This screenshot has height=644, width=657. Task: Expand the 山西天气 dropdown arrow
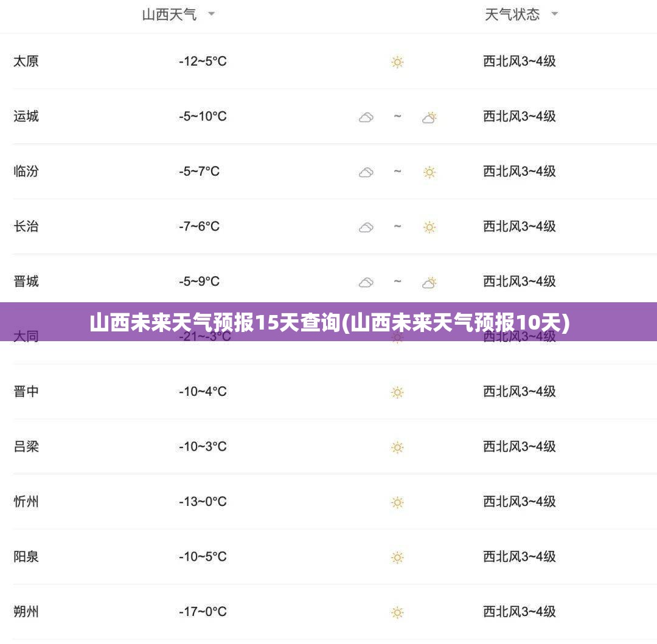(x=212, y=14)
